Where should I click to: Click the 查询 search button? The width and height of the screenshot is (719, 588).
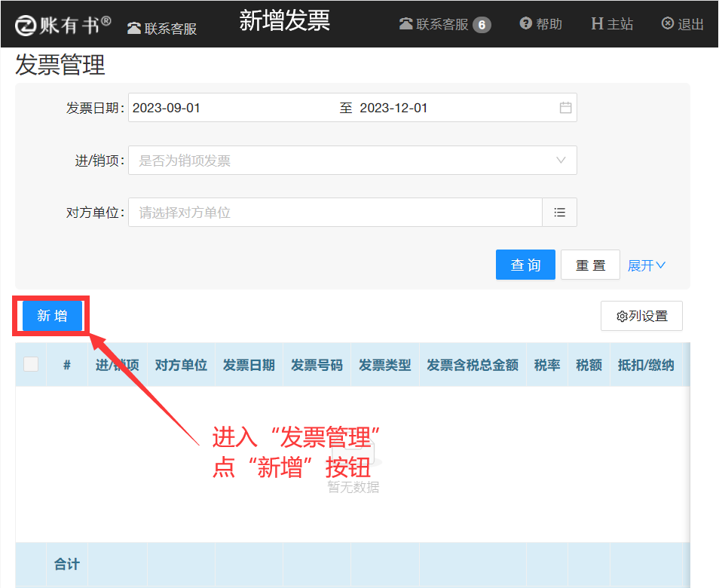(x=525, y=265)
